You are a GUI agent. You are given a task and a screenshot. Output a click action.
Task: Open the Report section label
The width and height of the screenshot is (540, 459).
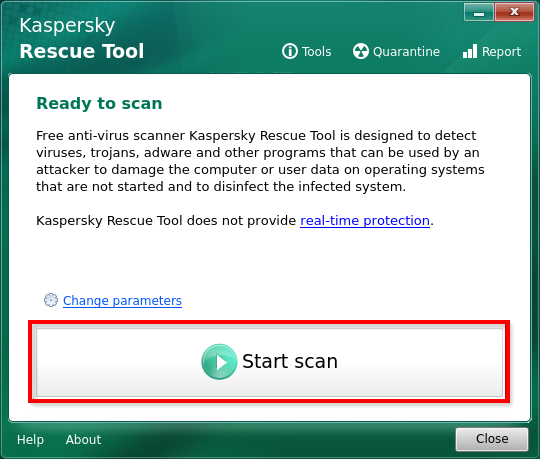coord(501,52)
